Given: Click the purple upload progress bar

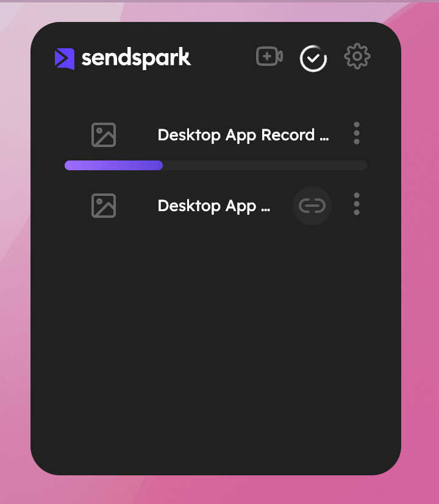Looking at the screenshot, I should (216, 165).
